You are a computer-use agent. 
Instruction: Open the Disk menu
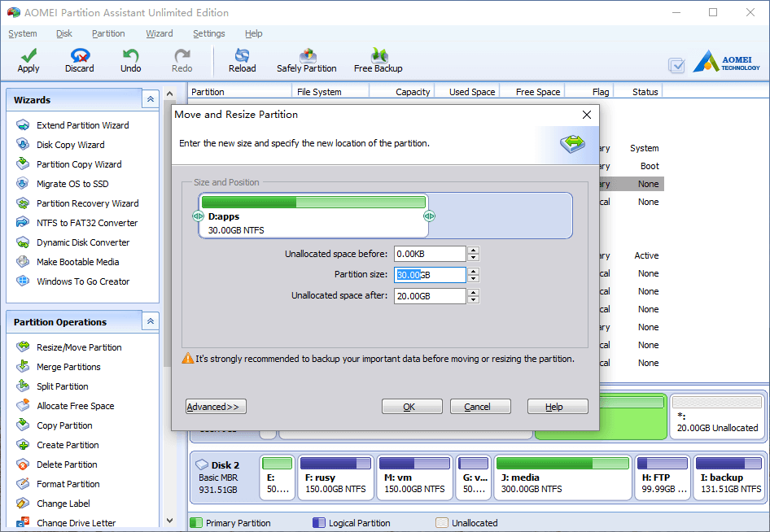tap(63, 33)
